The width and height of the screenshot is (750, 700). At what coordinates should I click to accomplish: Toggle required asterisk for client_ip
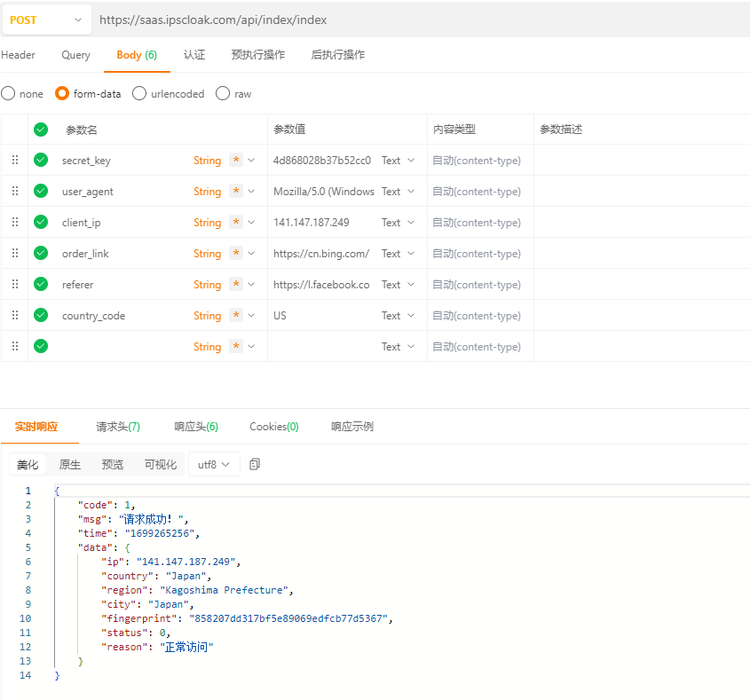236,222
